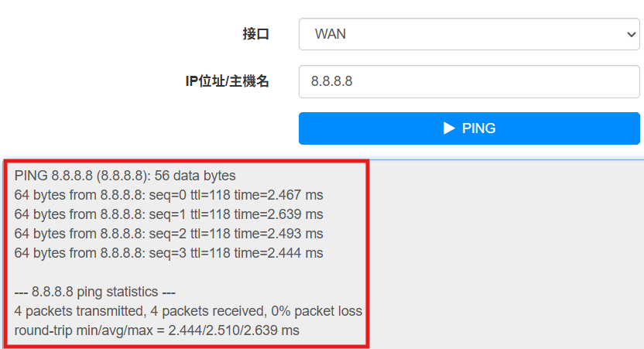The width and height of the screenshot is (644, 349).
Task: Click the 2.444/2.510/2.639 ms values
Action: click(234, 330)
